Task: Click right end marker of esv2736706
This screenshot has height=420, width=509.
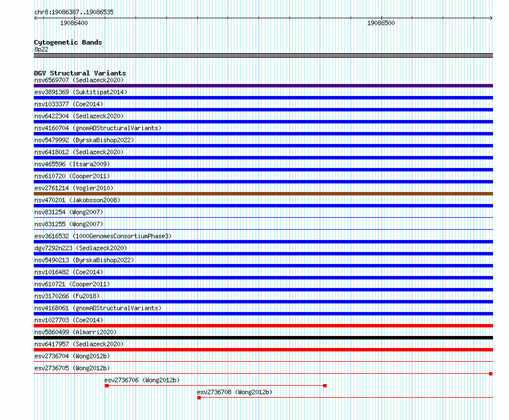Action: (x=325, y=386)
